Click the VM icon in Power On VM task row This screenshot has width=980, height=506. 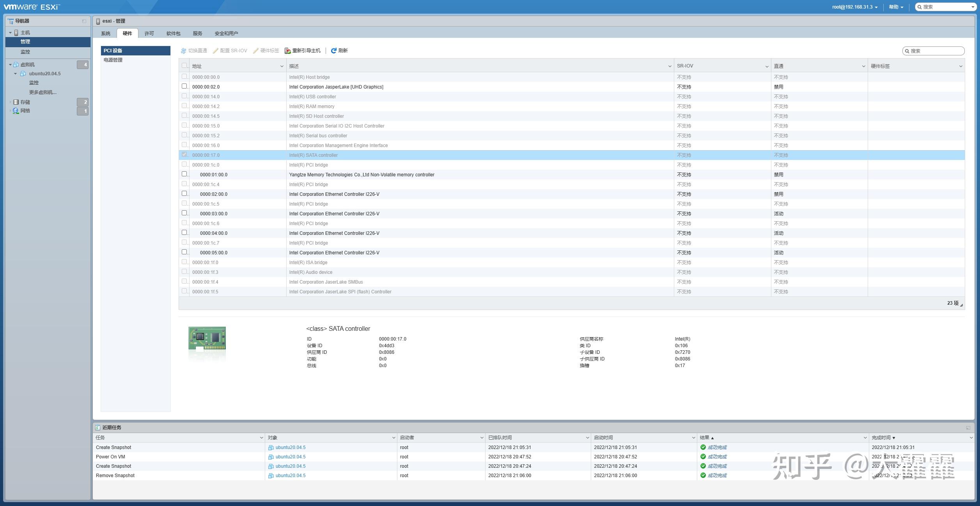click(x=271, y=457)
